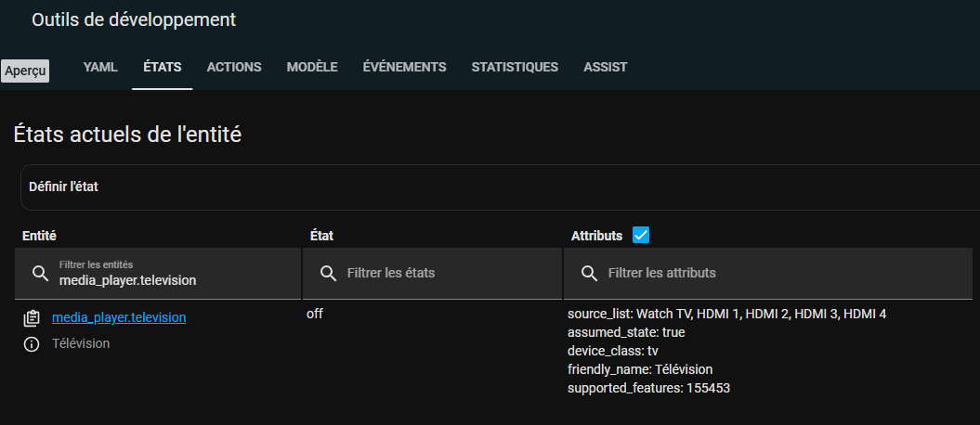Viewport: 980px width, 425px height.
Task: Uncheck the Attributs checkbox
Action: point(641,236)
